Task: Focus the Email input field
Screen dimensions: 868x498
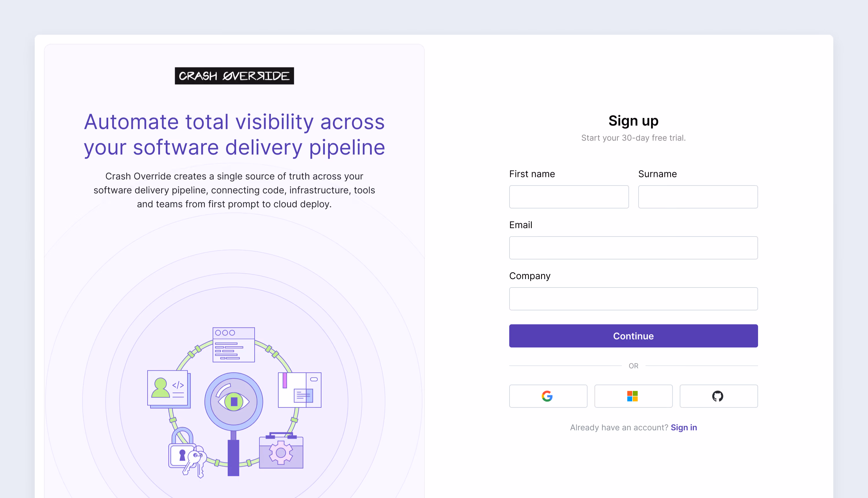Action: (x=633, y=248)
